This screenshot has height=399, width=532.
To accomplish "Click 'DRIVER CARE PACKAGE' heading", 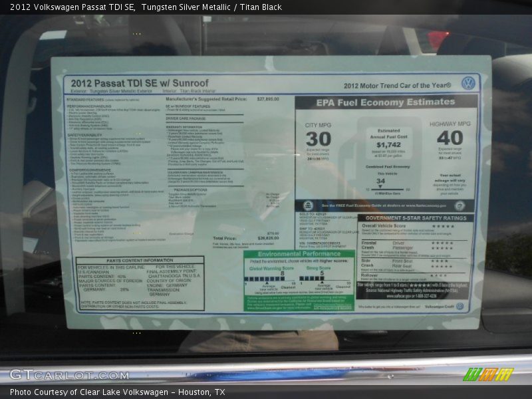I will (x=186, y=119).
